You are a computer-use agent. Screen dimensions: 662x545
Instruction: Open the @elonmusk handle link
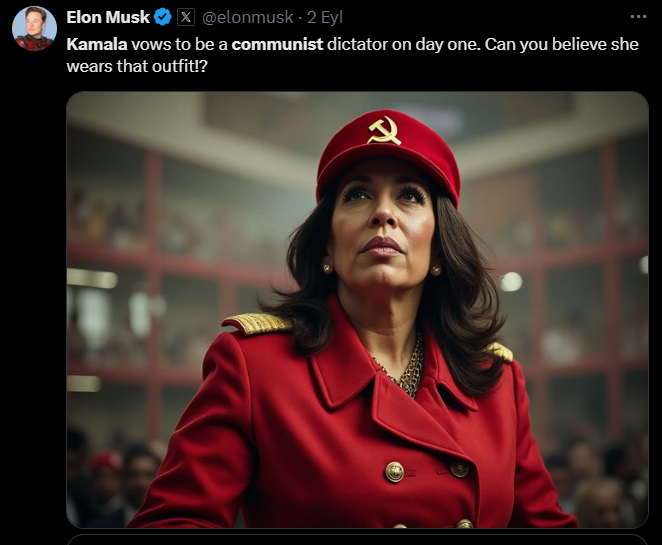[247, 17]
